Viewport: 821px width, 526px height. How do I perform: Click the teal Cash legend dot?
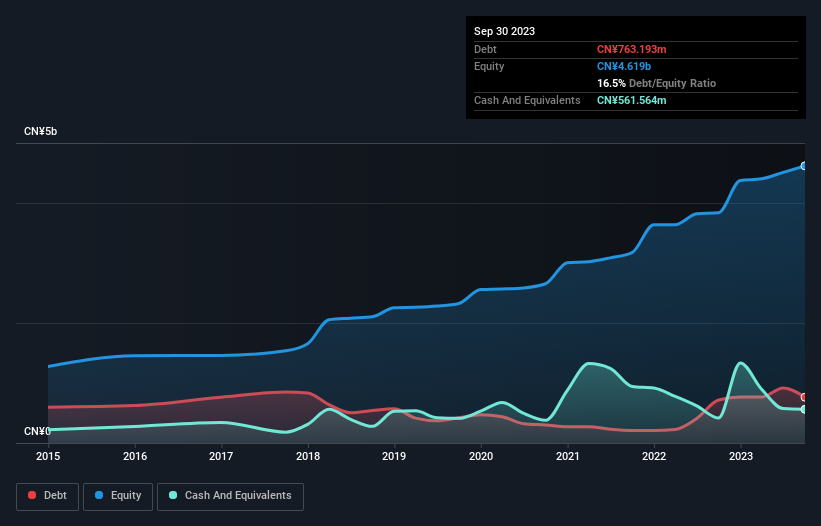(x=173, y=495)
